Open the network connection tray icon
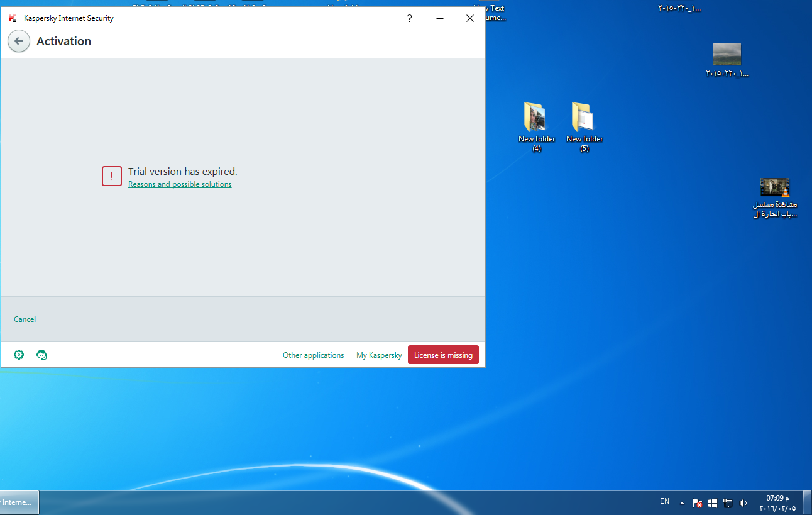This screenshot has width=812, height=515. 728,503
